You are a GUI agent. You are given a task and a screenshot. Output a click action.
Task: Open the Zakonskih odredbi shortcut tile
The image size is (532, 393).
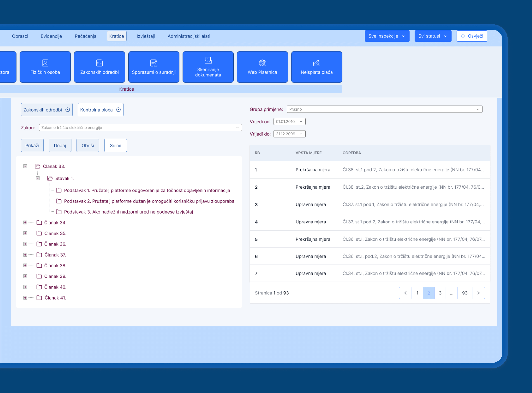(x=99, y=67)
